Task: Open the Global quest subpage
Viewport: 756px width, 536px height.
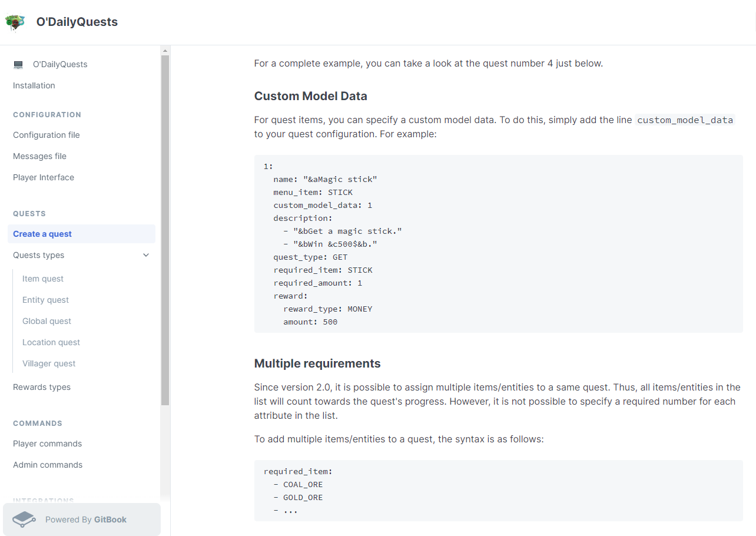Action: tap(47, 321)
